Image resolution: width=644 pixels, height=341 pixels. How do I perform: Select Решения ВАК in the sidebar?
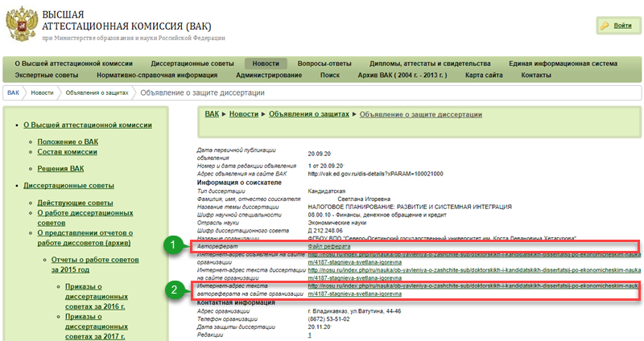tap(60, 169)
